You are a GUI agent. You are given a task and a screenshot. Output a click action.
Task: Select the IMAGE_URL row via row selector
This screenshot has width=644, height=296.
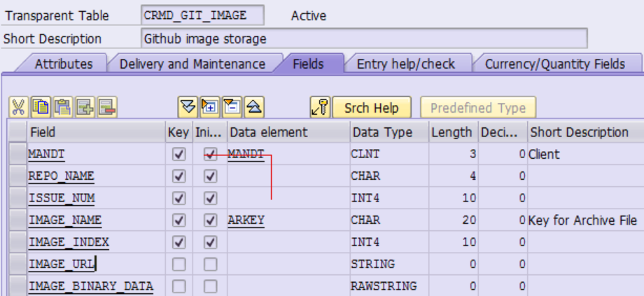coord(17,265)
